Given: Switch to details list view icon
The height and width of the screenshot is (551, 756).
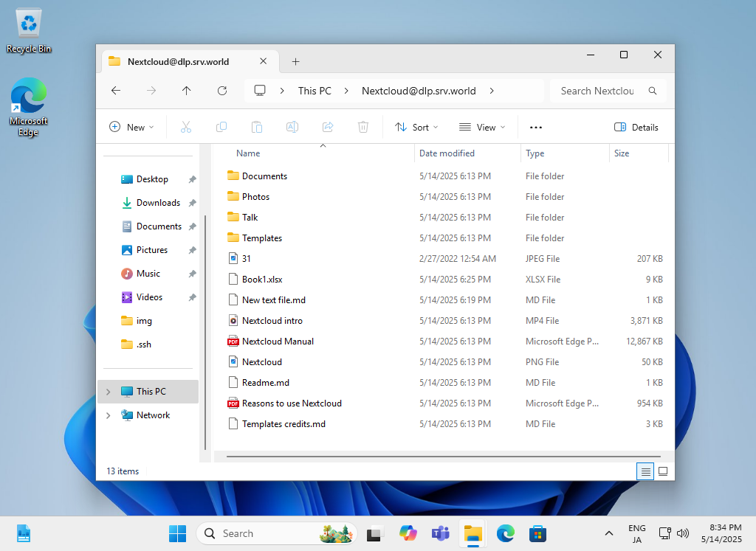Looking at the screenshot, I should click(645, 471).
